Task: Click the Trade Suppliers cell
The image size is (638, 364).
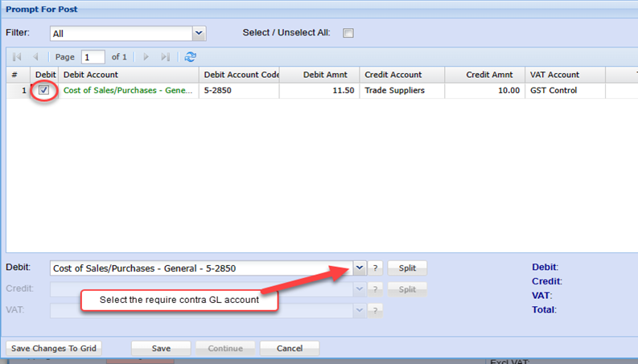Action: point(402,90)
